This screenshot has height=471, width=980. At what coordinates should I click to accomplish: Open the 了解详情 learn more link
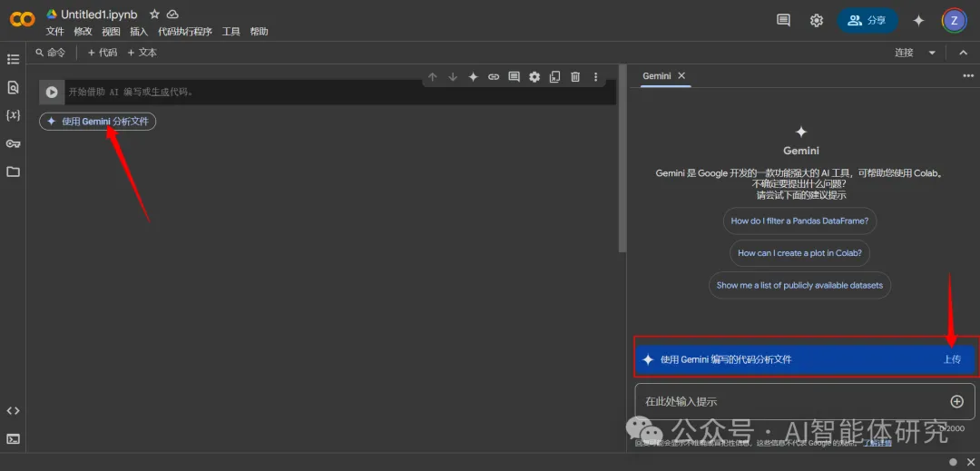point(877,443)
